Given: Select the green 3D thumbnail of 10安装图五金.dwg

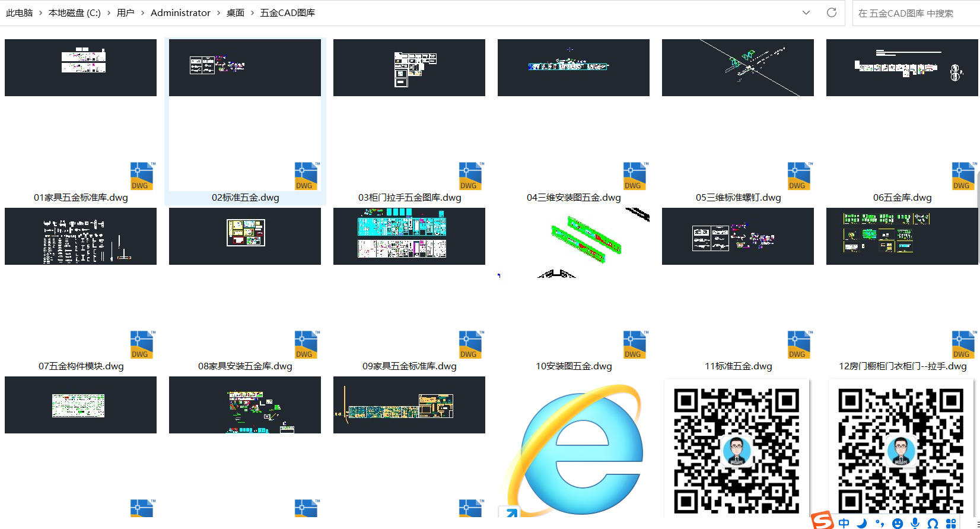Looking at the screenshot, I should [x=574, y=242].
